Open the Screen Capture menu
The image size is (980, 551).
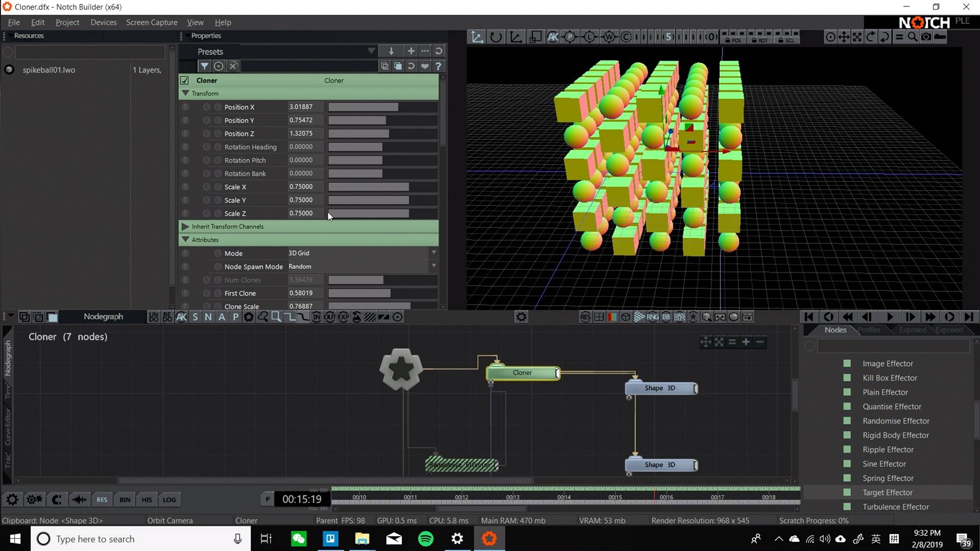pos(152,22)
